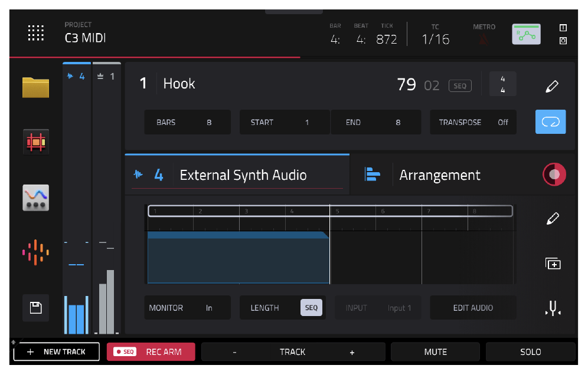Click the pencil icon beside the arrangement timeline
The height and width of the screenshot is (375, 588).
click(x=553, y=218)
